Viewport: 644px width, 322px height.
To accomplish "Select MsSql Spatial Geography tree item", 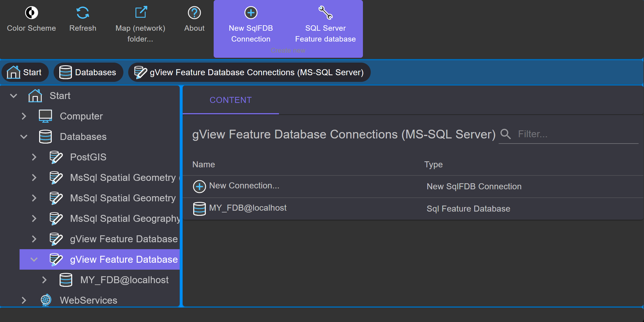I will coord(125,218).
